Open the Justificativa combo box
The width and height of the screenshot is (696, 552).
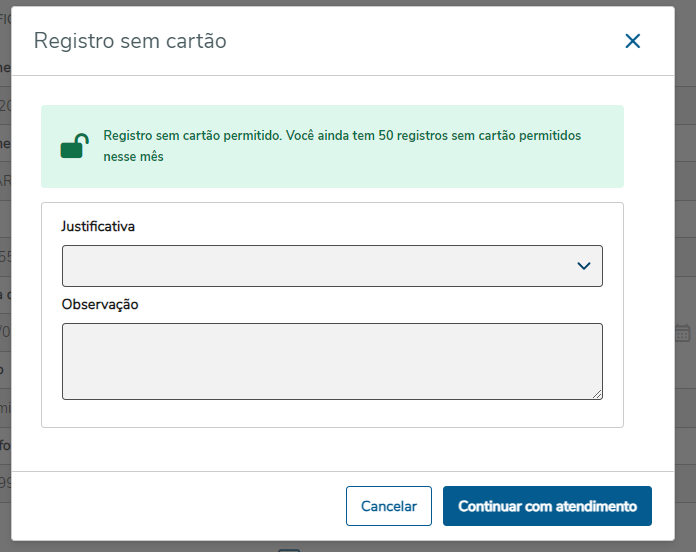[320, 266]
